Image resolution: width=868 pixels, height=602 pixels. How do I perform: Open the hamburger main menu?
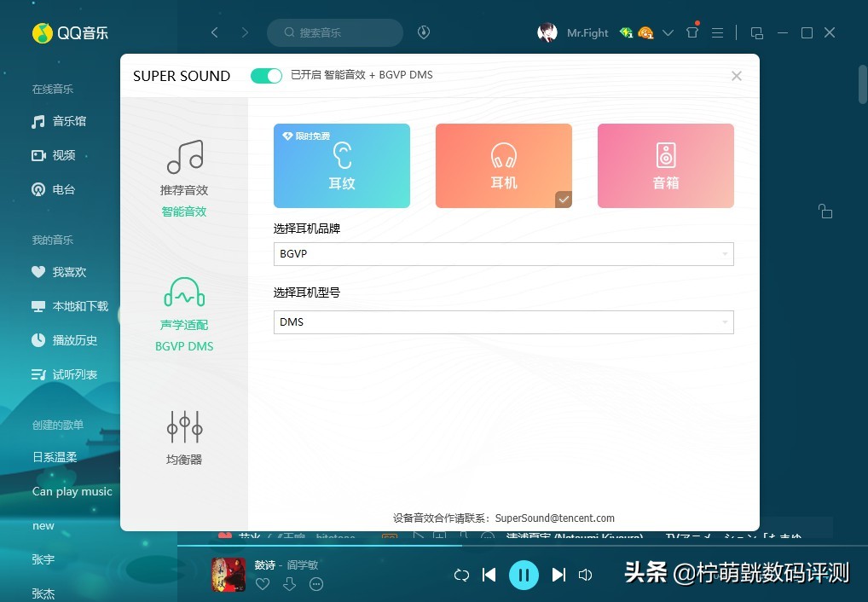(x=717, y=32)
